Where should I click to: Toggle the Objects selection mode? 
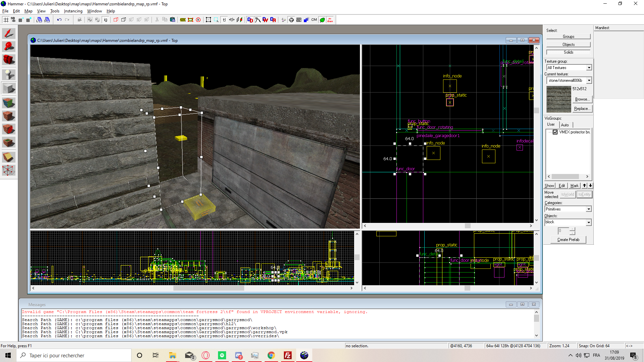568,45
